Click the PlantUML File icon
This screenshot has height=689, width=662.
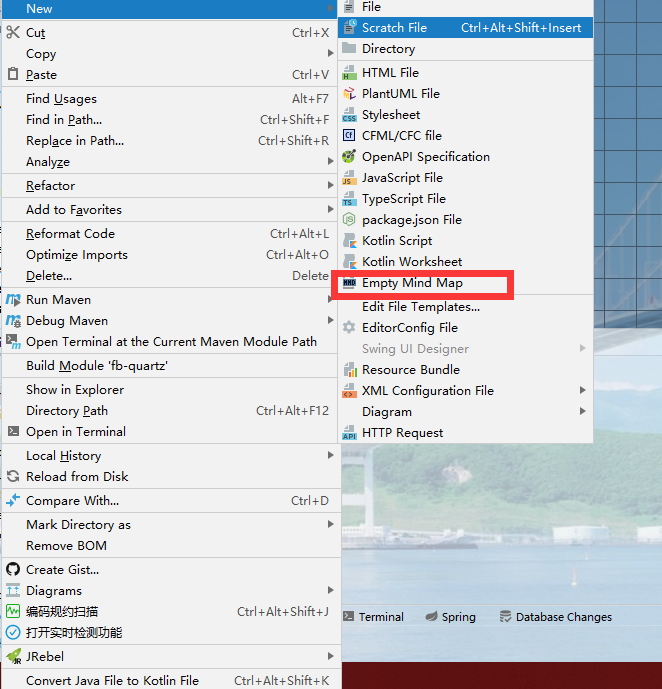click(349, 94)
